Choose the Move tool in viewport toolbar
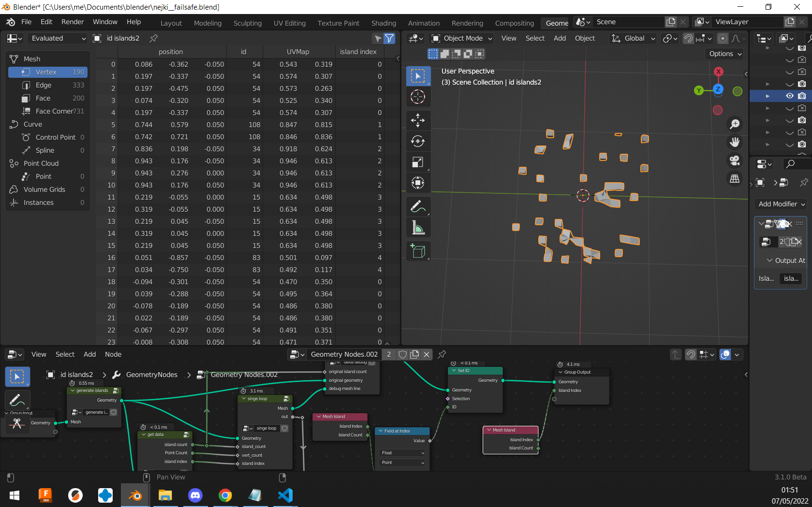The image size is (812, 507). (x=418, y=120)
